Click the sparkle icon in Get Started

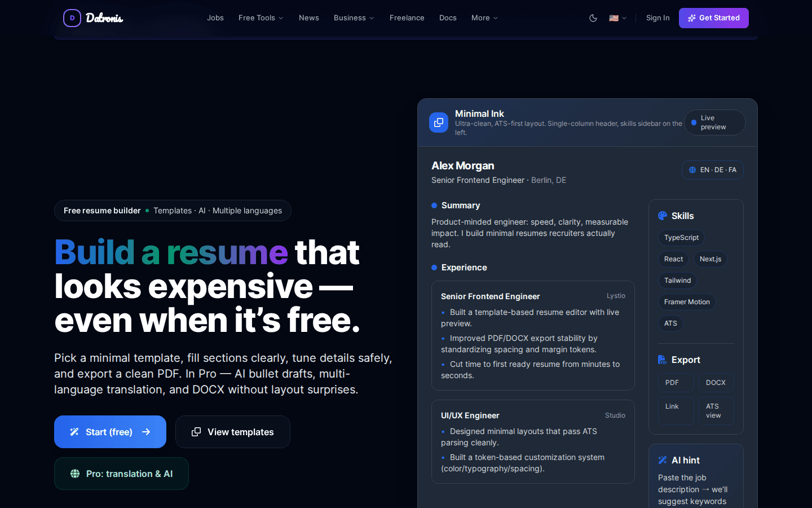[x=692, y=18]
